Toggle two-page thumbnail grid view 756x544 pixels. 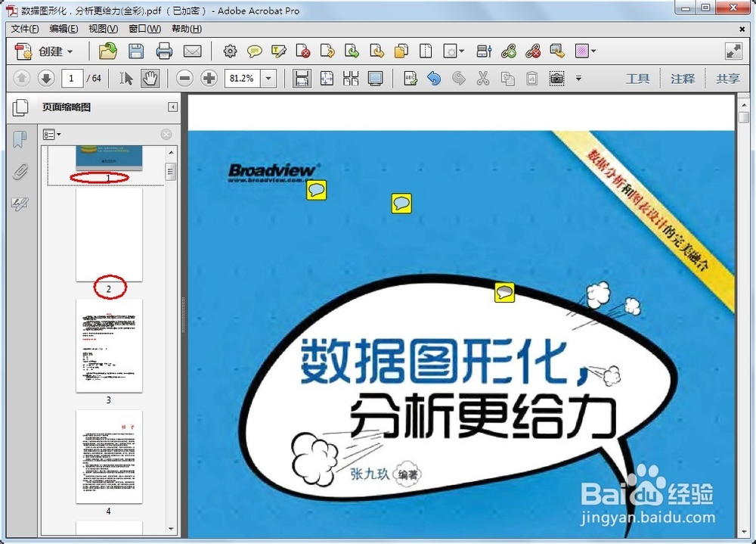pyautogui.click(x=351, y=78)
